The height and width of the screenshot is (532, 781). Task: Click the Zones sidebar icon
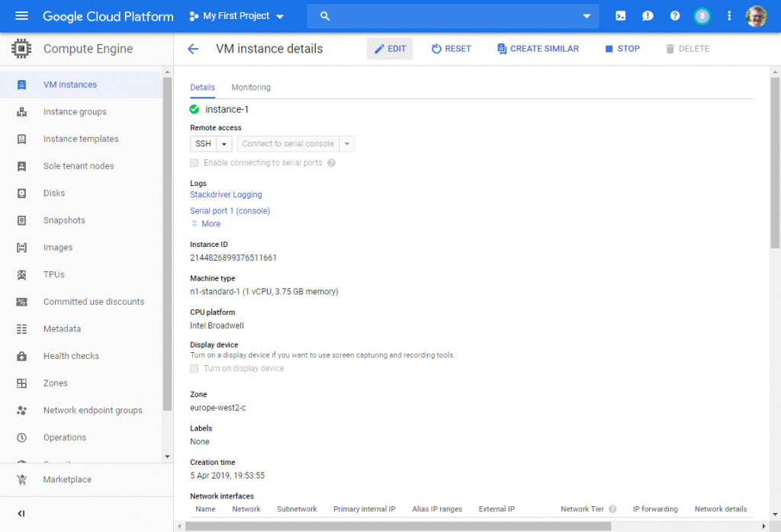[x=21, y=383]
